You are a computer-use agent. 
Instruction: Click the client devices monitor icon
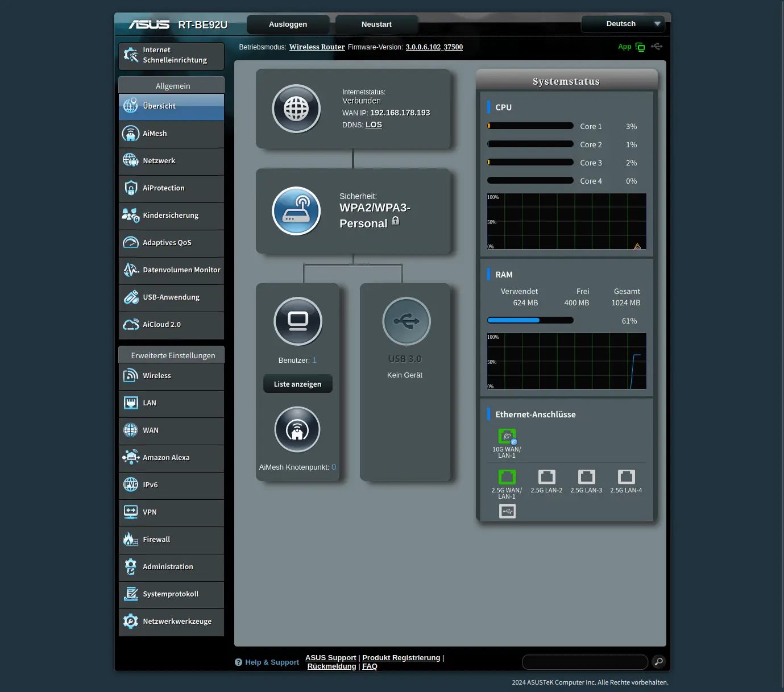(298, 321)
